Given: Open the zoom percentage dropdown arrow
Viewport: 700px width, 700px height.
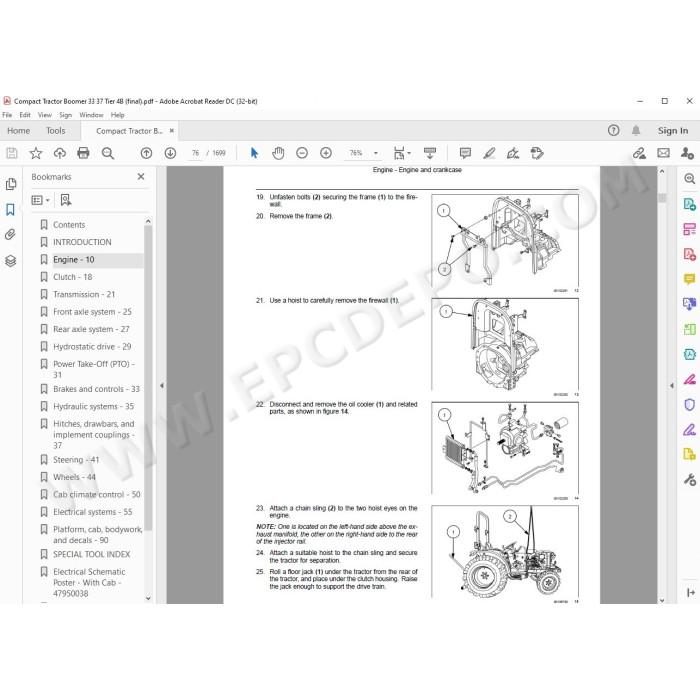Looking at the screenshot, I should (x=376, y=153).
